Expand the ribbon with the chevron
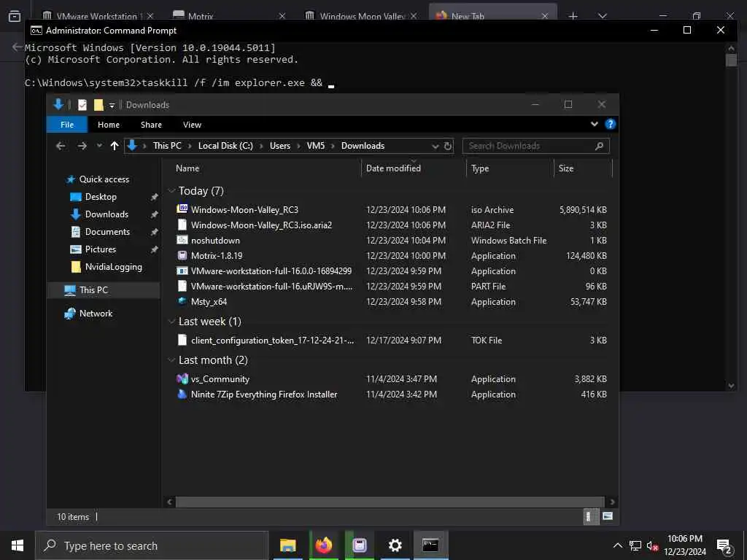This screenshot has width=747, height=560. click(594, 124)
